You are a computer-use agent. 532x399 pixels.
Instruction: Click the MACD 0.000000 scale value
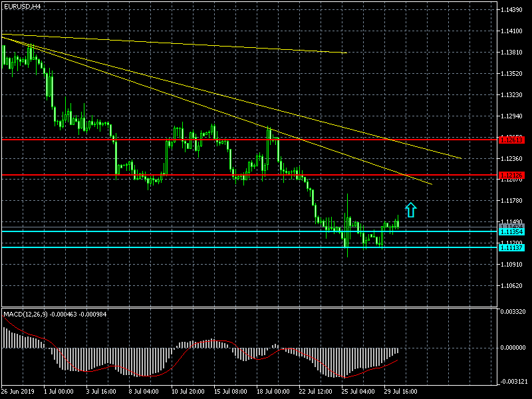pos(513,348)
